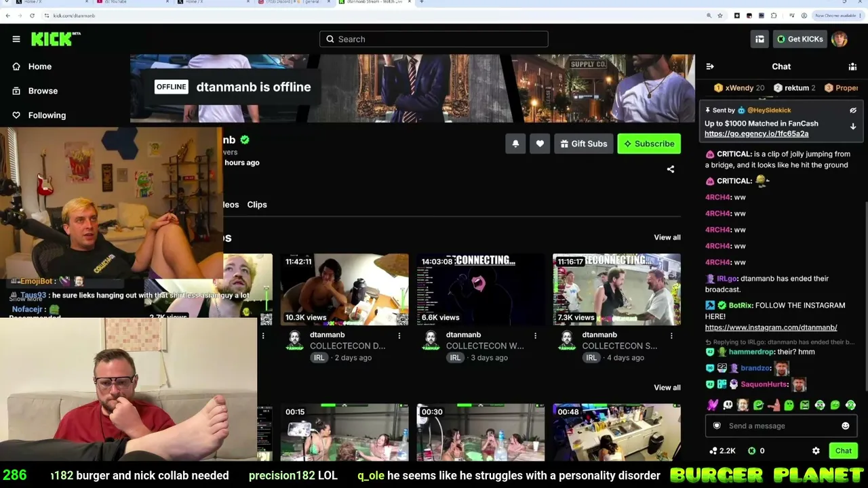868x488 pixels.
Task: Send message with Chat button
Action: 844,451
